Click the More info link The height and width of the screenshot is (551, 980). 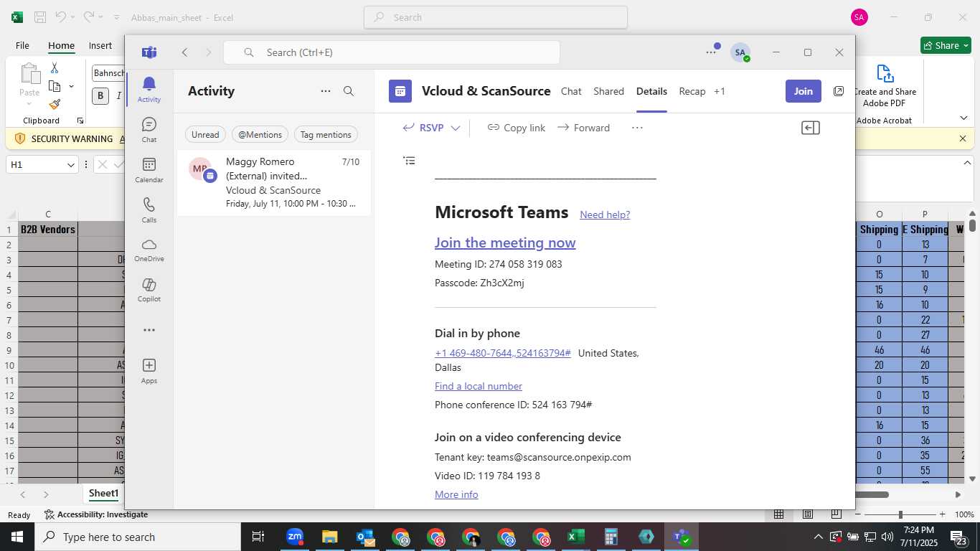(x=456, y=494)
